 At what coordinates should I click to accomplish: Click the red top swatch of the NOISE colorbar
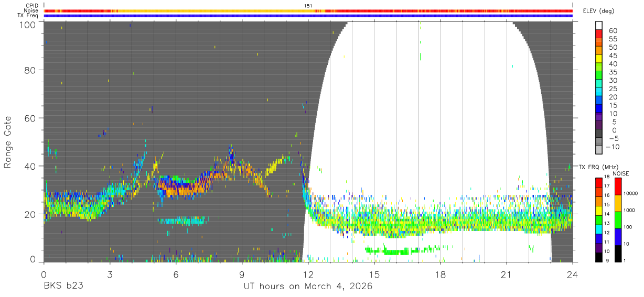(x=617, y=186)
